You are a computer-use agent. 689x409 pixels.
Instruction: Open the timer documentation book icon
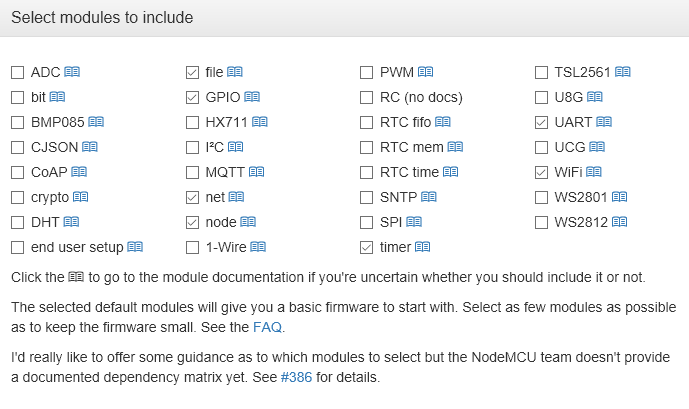[422, 247]
